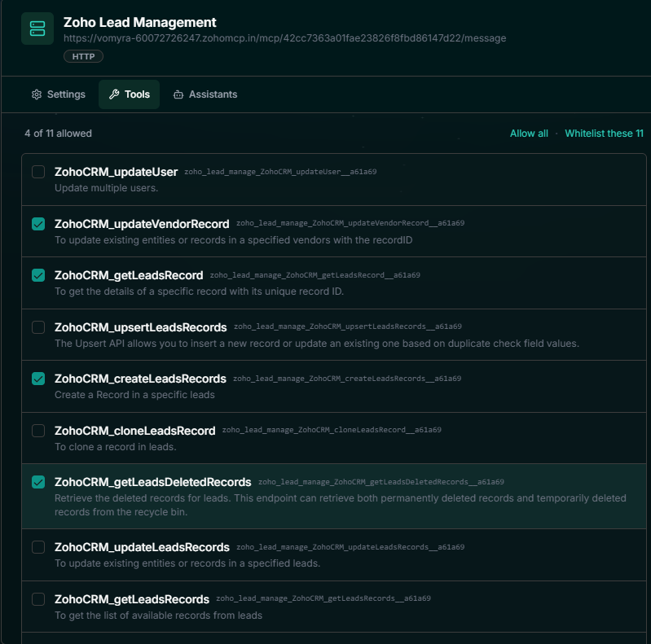Screen dimensions: 651x644
Task: Enable the ZohoCRM_updateUser checkbox
Action: (38, 172)
